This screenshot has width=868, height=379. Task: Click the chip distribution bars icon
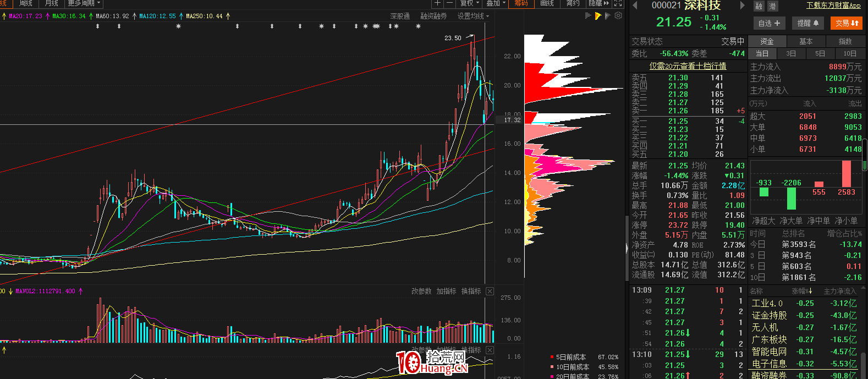coord(588,16)
